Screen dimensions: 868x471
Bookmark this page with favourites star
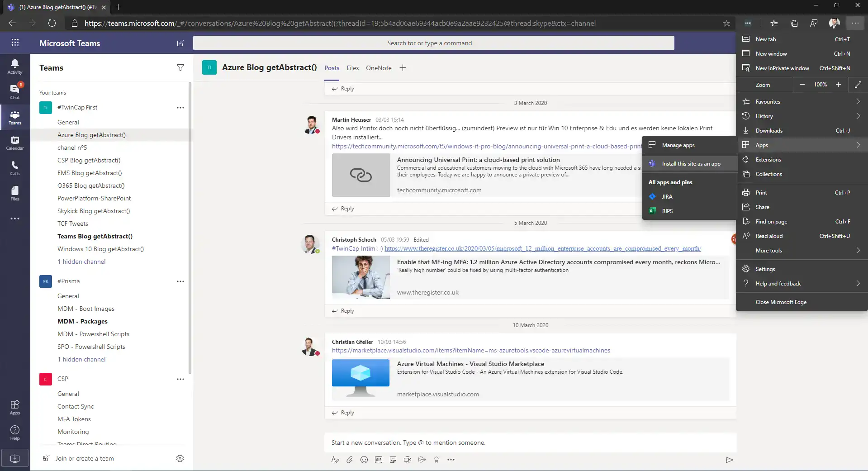(726, 23)
